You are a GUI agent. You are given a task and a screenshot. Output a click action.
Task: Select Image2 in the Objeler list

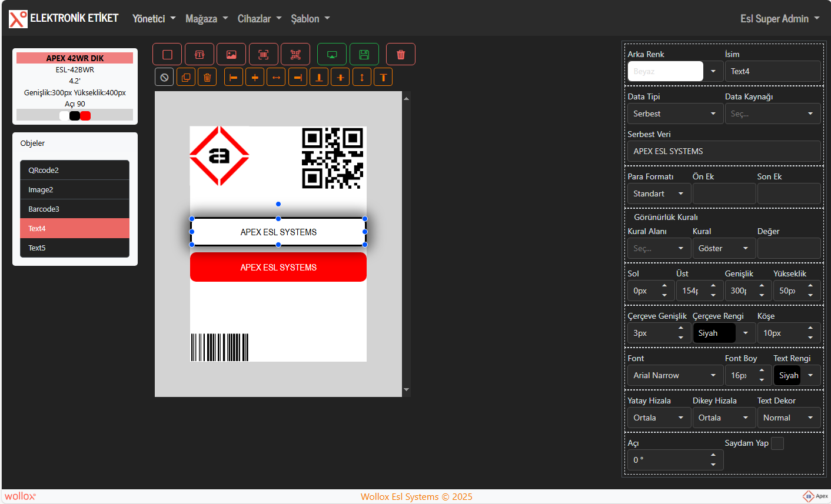[x=75, y=189]
